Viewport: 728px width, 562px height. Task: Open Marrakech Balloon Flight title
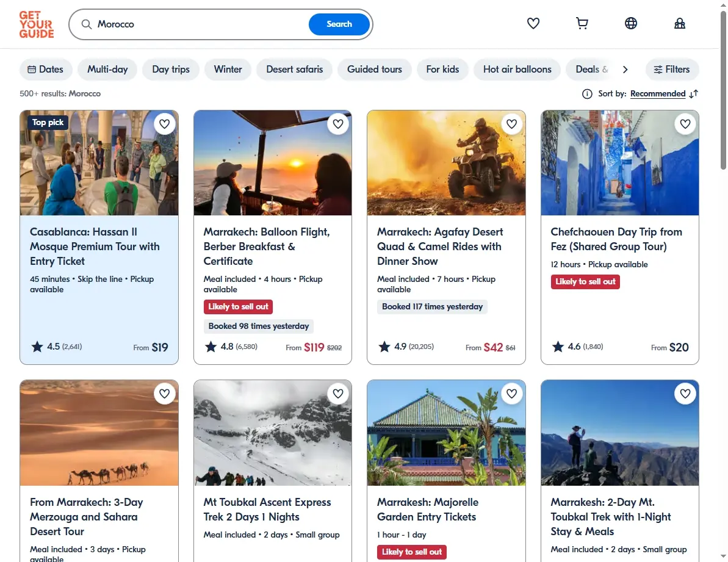[267, 247]
